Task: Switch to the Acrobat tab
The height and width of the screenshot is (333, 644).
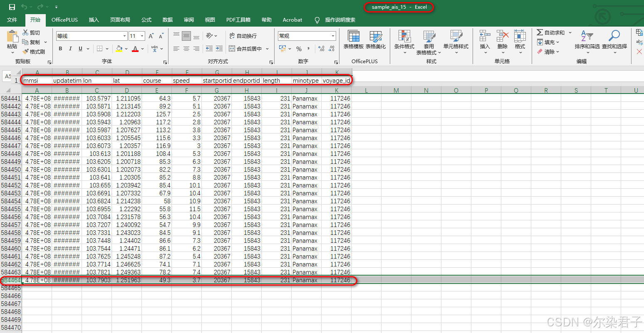Action: point(292,20)
